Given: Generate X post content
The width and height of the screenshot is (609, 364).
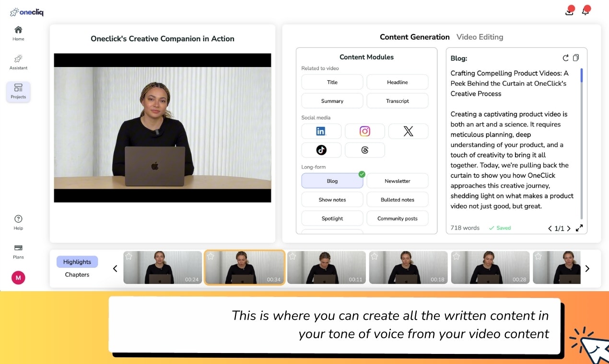Looking at the screenshot, I should coord(408,131).
